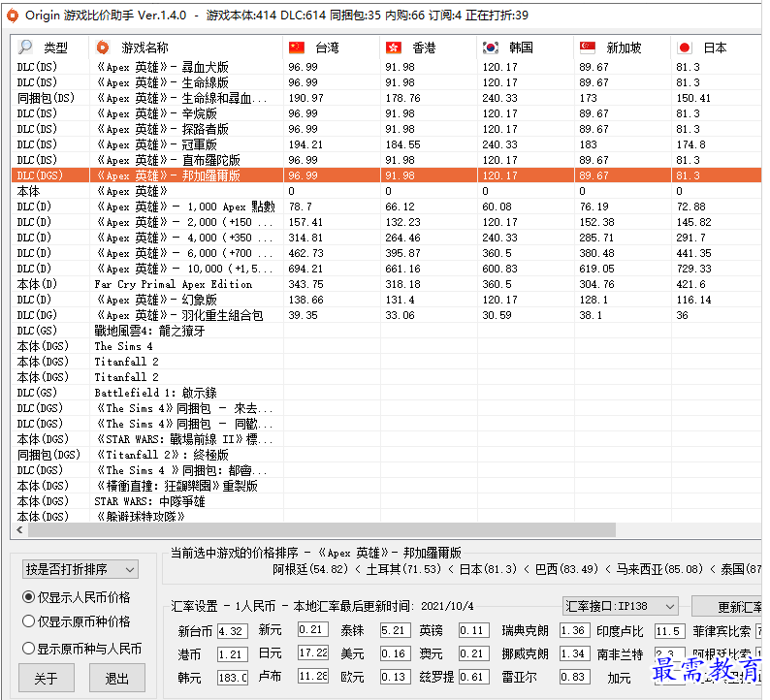Select 仅显示原币种价格 radio option

(77, 621)
